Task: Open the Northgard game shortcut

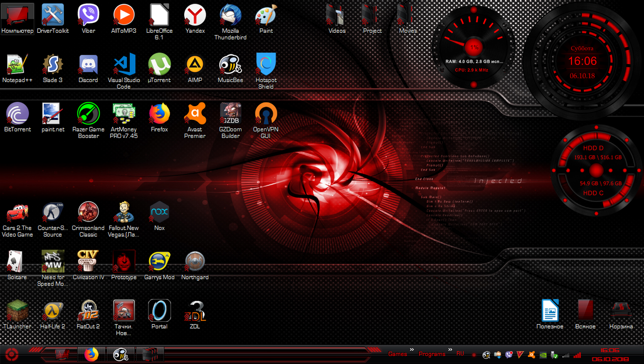Action: 195,266
